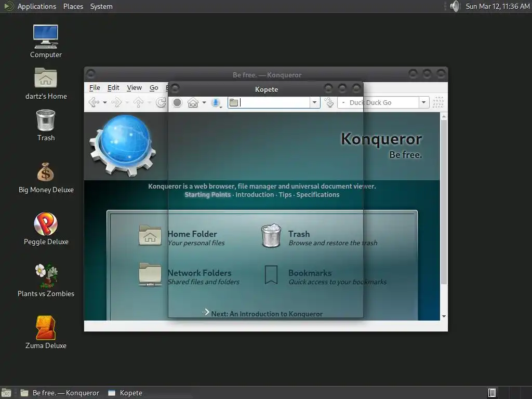
Task: Focus the Duck Duck Go search field
Action: (383, 102)
